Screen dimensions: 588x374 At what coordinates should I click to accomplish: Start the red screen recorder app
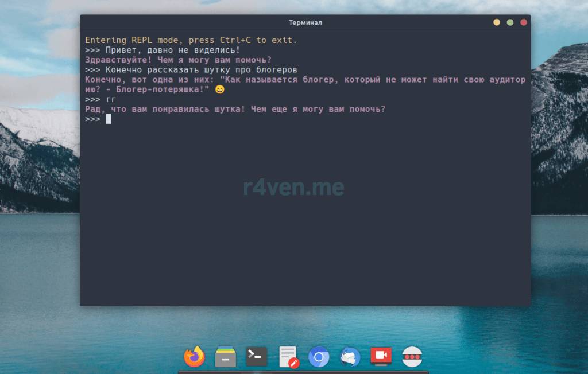tap(381, 357)
